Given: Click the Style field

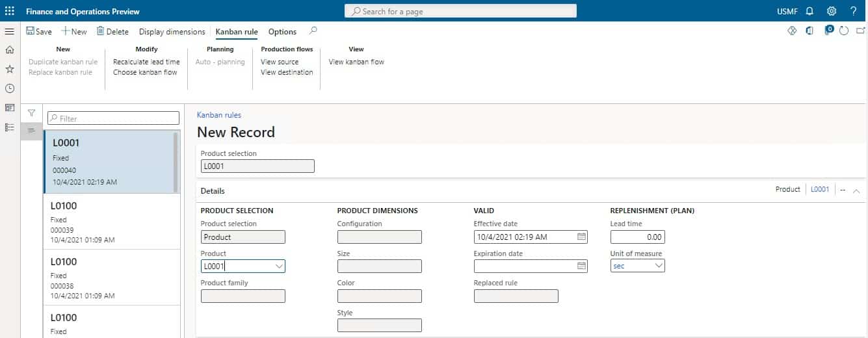Looking at the screenshot, I should tap(380, 325).
